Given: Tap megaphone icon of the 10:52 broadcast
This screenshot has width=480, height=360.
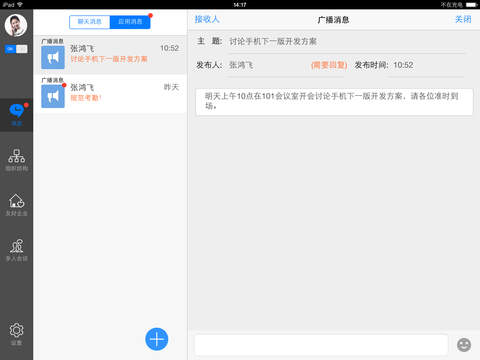Looking at the screenshot, I should pyautogui.click(x=53, y=57).
